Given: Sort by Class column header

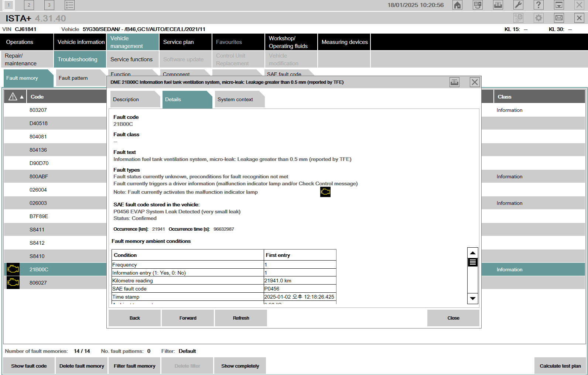Looking at the screenshot, I should [539, 97].
